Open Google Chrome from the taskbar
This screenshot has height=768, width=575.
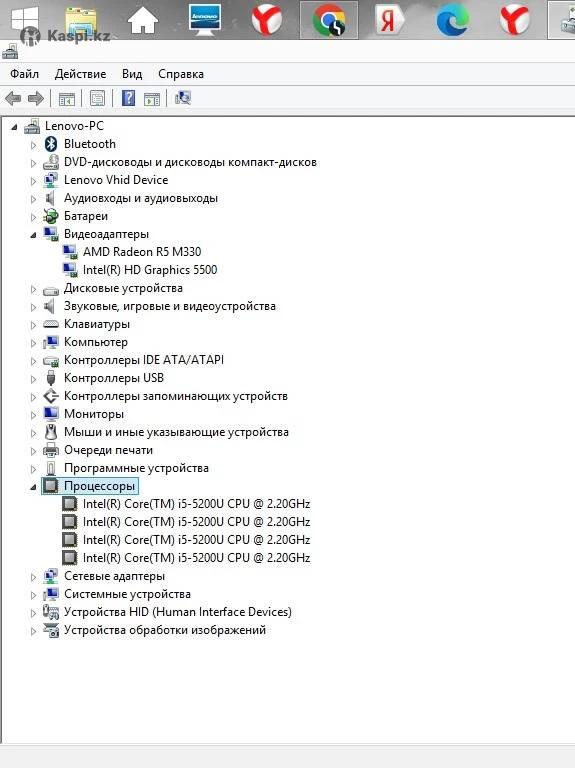[329, 21]
